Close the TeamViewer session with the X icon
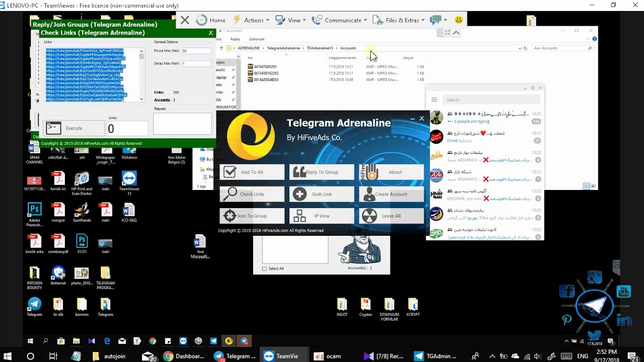 185,20
